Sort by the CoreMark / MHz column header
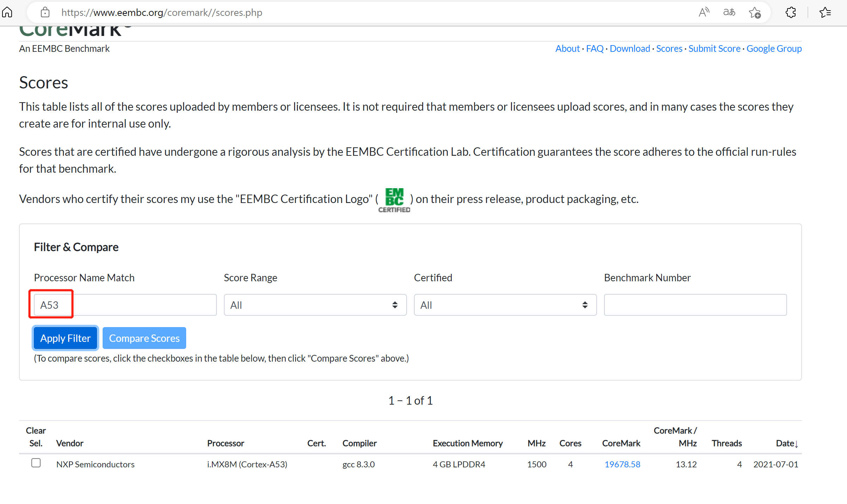 point(675,437)
